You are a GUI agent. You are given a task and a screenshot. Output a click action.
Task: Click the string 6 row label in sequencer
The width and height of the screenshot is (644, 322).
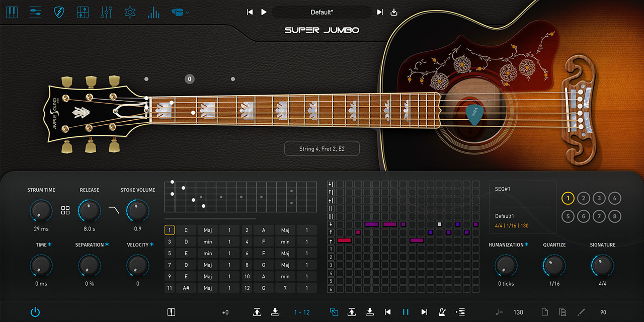(x=331, y=289)
